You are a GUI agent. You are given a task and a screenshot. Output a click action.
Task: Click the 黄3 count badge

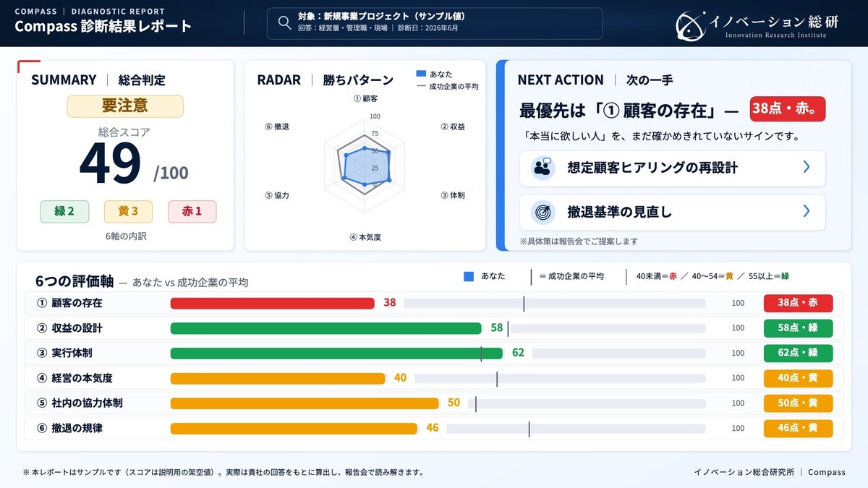pyautogui.click(x=128, y=212)
